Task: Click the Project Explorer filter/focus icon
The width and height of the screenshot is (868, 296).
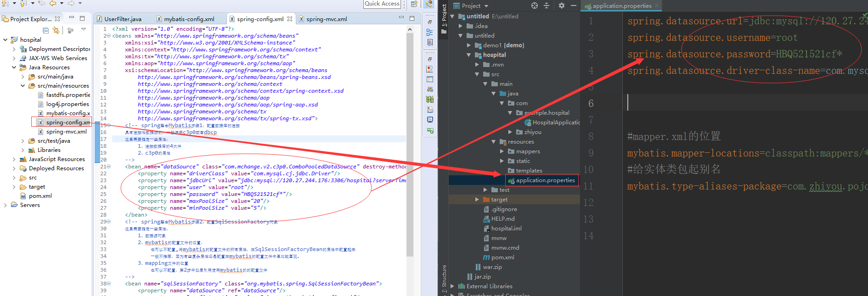Action: tap(70, 30)
